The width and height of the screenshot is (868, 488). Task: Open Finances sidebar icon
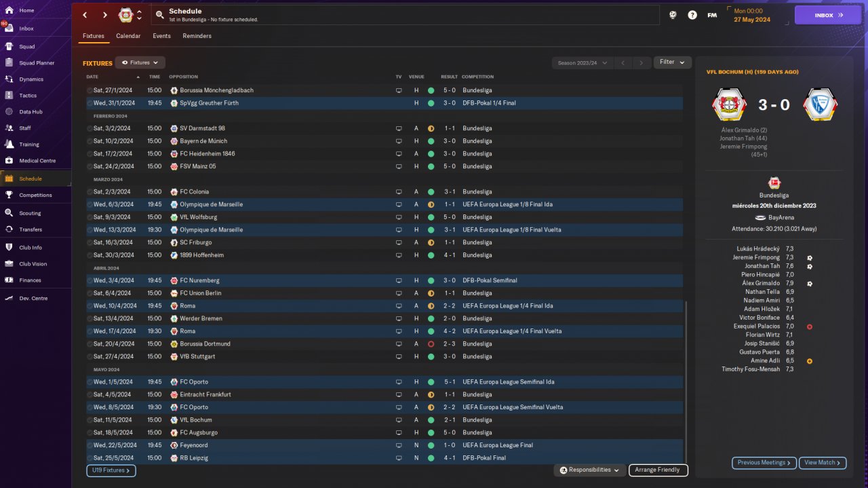click(9, 280)
